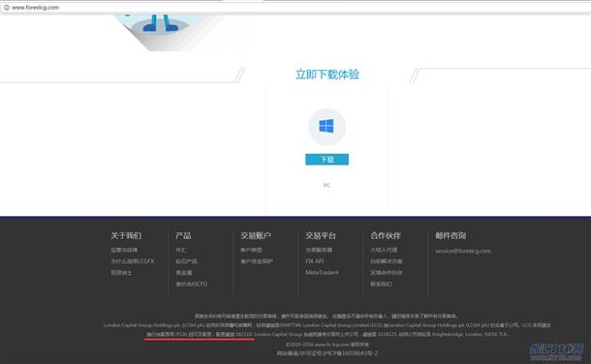Viewport: 591px width, 364px height.
Task: Open the 交易服务器 link under 交易平台
Action: pyautogui.click(x=319, y=250)
